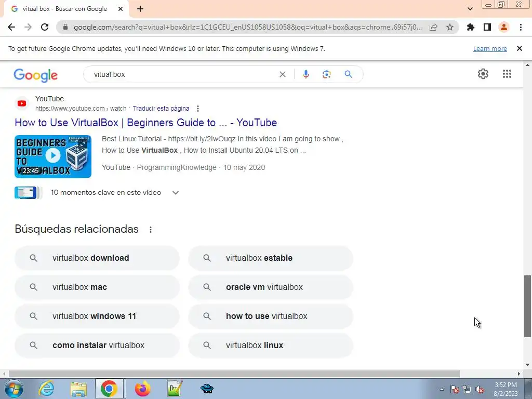
Task: Toggle Chrome side panel icon
Action: [x=487, y=27]
